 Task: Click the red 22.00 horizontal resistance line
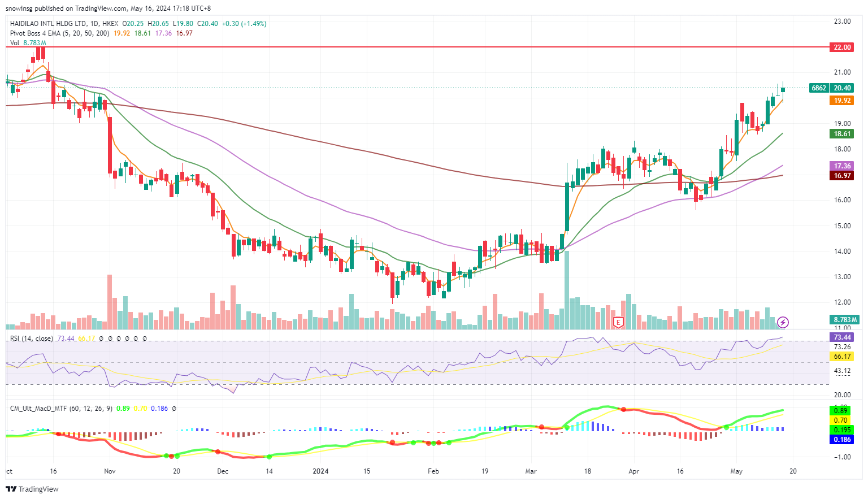click(x=417, y=47)
